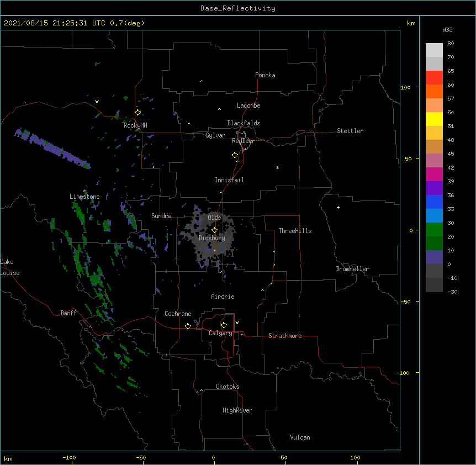
Task: Click the white plus marker north of Drumheller
Action: 338,207
